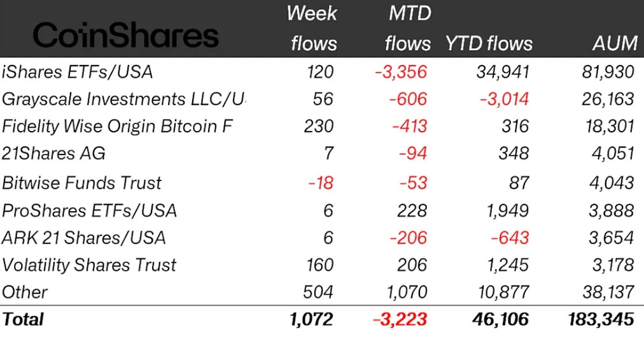The width and height of the screenshot is (644, 337).
Task: Click the CoinShares logo
Action: click(x=125, y=36)
